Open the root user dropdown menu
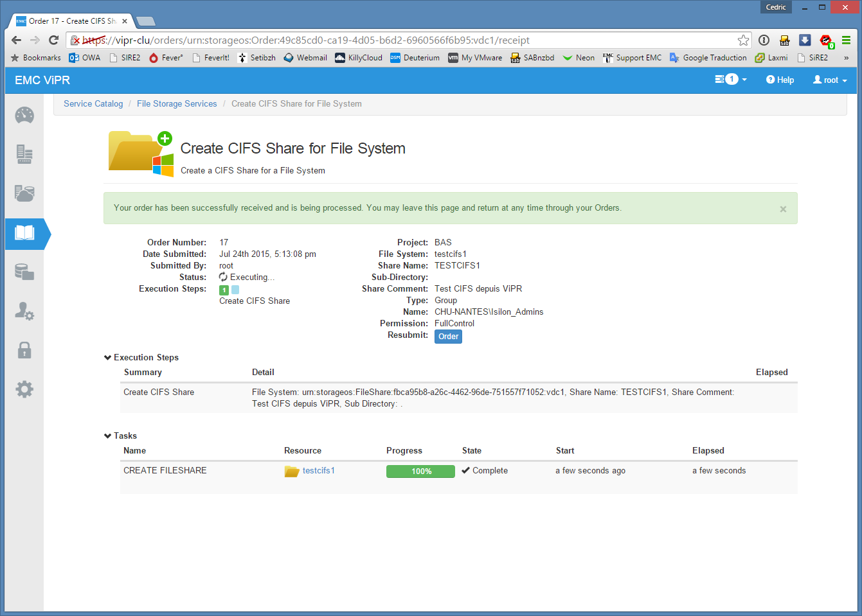Image resolution: width=862 pixels, height=616 pixels. pyautogui.click(x=830, y=80)
